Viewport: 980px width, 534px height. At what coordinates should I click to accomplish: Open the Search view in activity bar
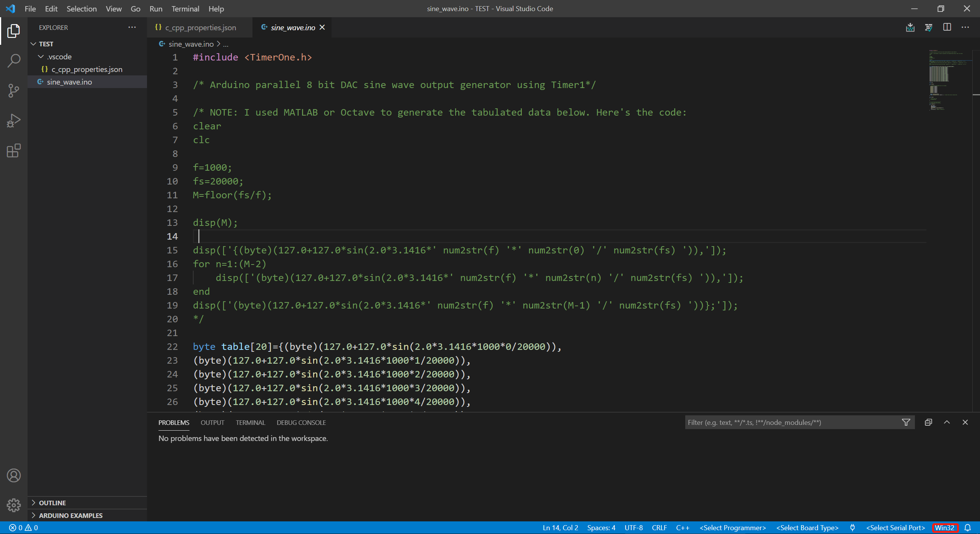[x=14, y=60]
